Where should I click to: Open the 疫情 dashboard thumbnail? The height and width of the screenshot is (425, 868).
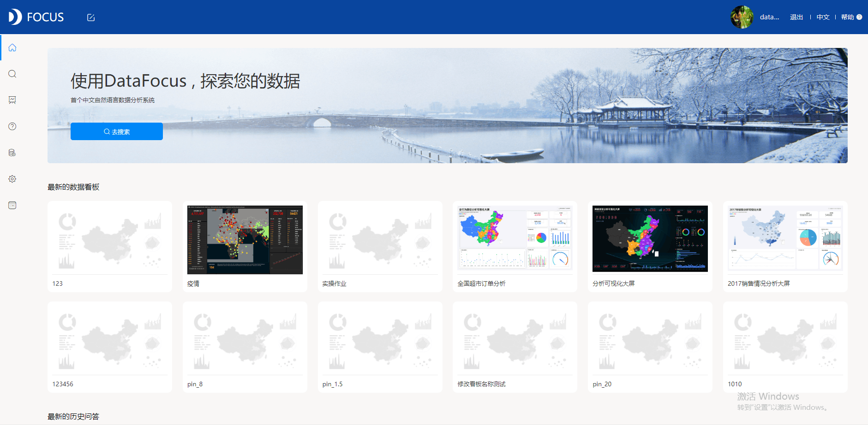245,240
